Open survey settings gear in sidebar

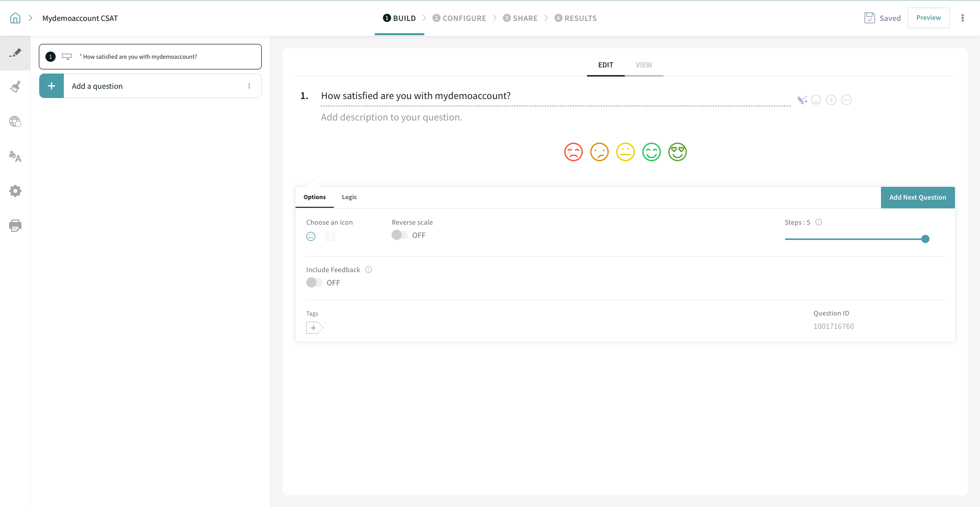point(15,191)
